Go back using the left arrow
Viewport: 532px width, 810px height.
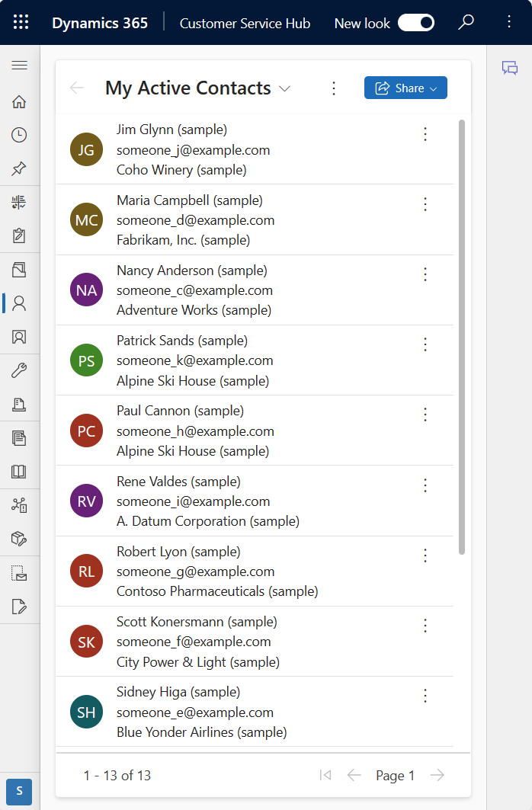point(77,88)
